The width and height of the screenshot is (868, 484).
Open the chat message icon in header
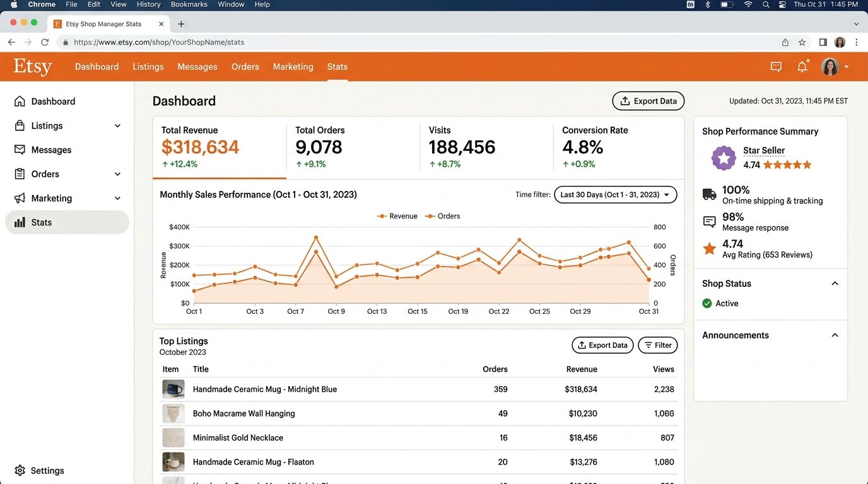(x=777, y=67)
